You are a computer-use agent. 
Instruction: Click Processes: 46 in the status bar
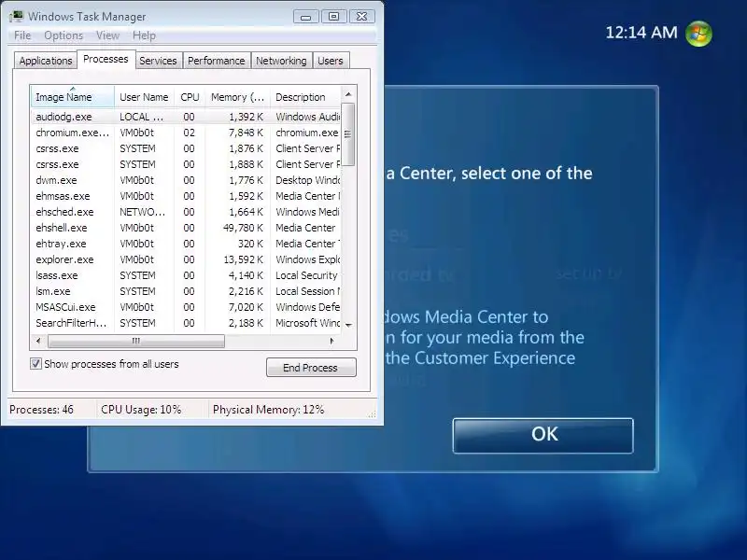41,410
